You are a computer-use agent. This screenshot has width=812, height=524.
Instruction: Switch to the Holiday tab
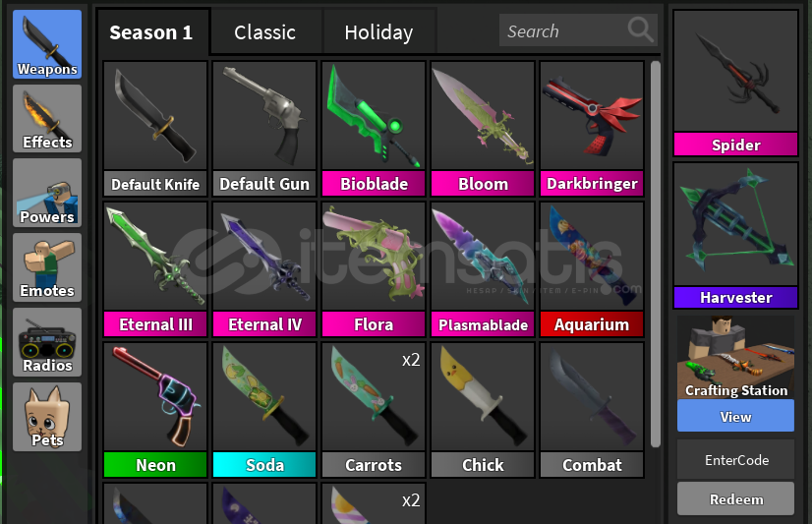(379, 32)
